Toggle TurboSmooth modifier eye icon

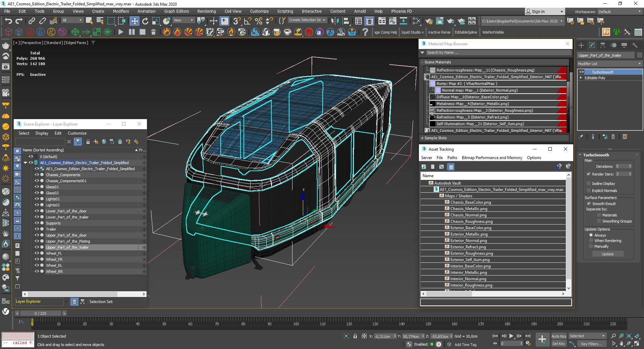582,72
